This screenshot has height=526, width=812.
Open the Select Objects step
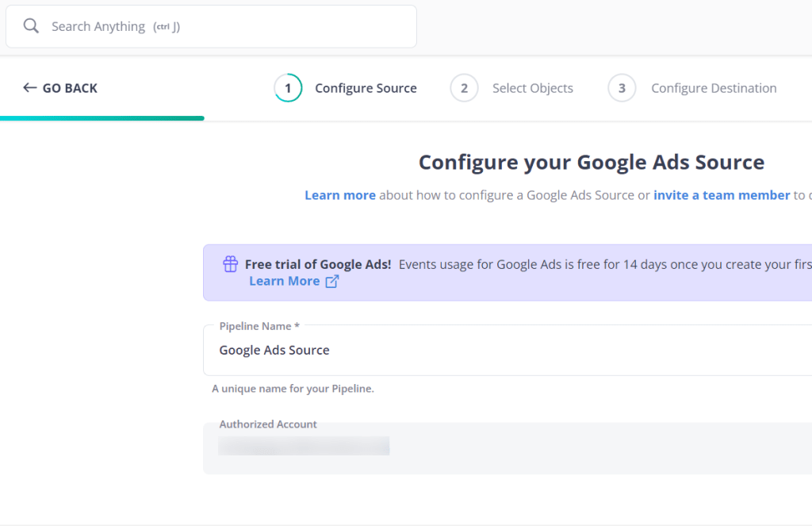pyautogui.click(x=532, y=88)
